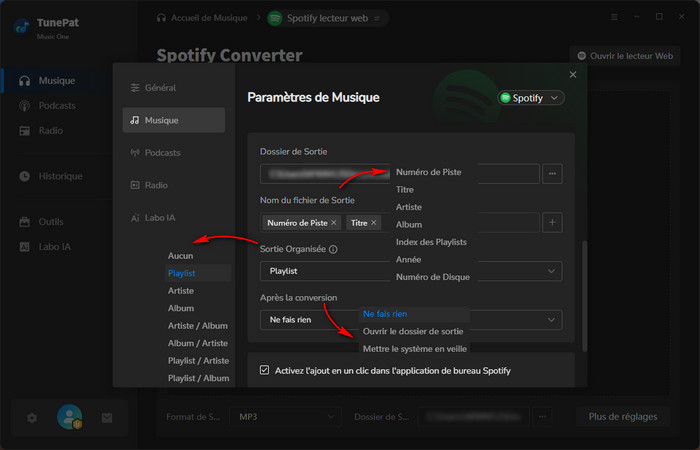
Task: Select Artiste / Album option
Action: (198, 325)
